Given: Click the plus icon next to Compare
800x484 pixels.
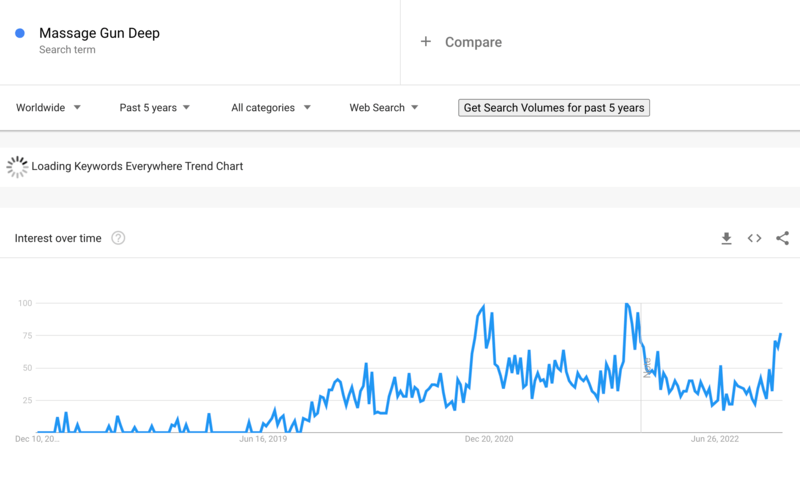Looking at the screenshot, I should tap(426, 42).
